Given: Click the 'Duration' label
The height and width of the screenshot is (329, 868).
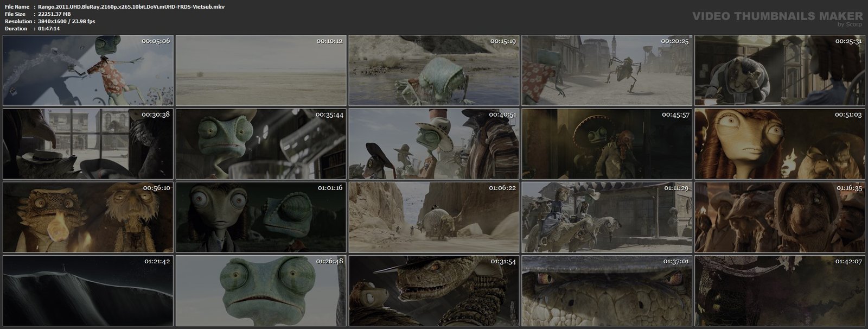Looking at the screenshot, I should [x=16, y=28].
